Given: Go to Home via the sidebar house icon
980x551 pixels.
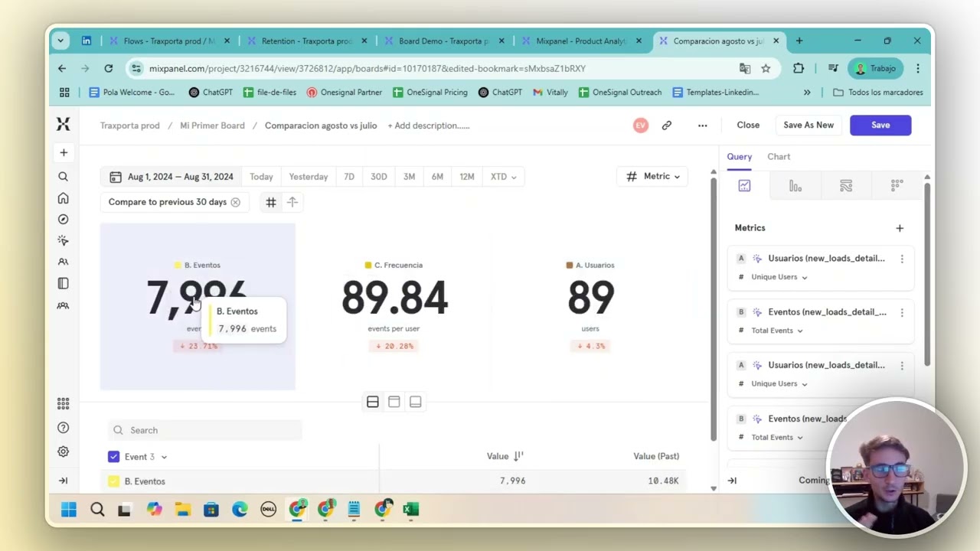Looking at the screenshot, I should point(64,198).
